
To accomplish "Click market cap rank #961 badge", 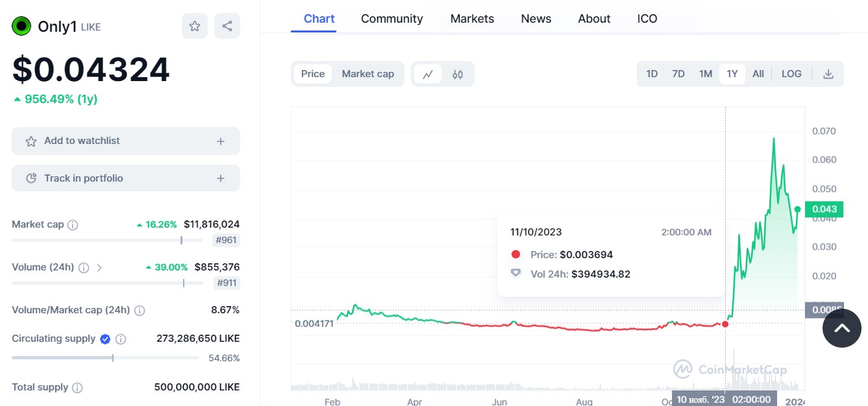I will click(x=226, y=241).
